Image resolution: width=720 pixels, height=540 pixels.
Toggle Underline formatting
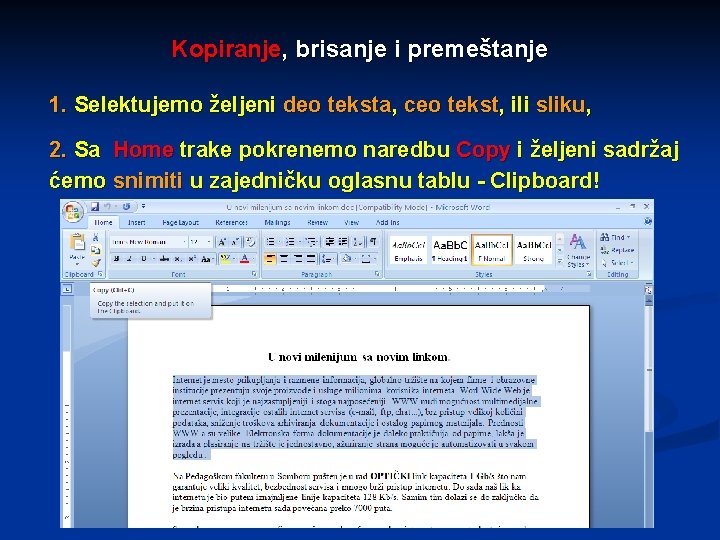(x=143, y=259)
